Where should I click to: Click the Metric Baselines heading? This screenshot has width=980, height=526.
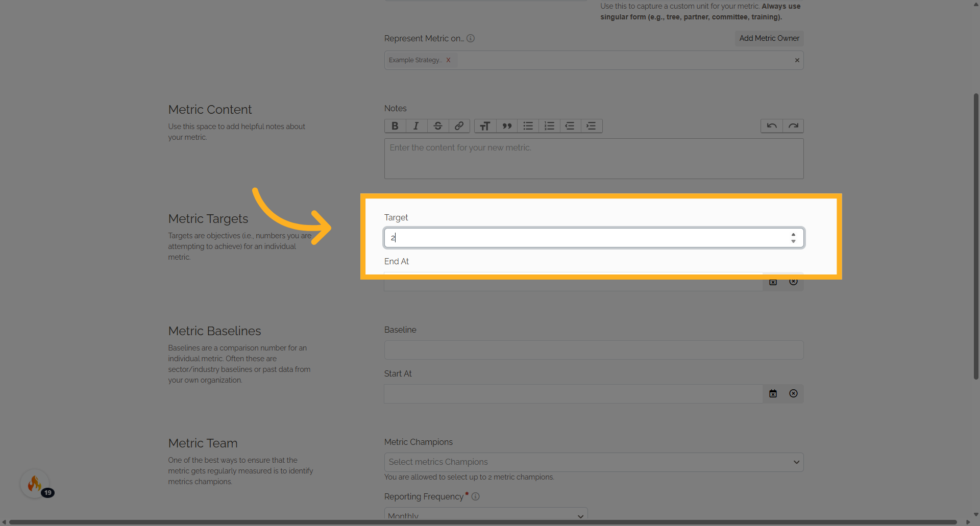click(x=214, y=331)
